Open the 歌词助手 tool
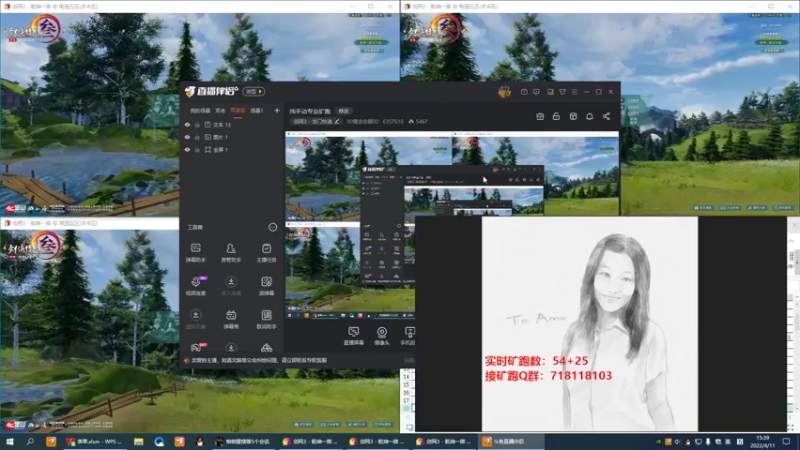The image size is (800, 450). 266,319
